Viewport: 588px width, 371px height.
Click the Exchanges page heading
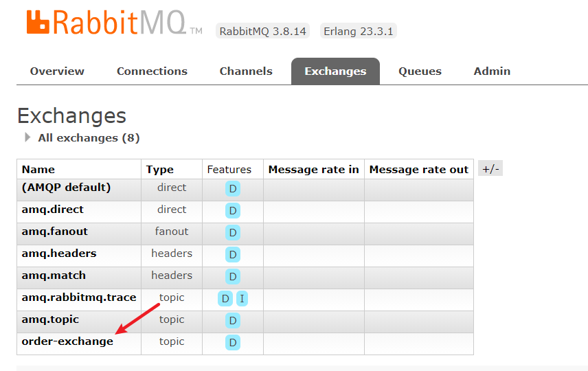(71, 116)
